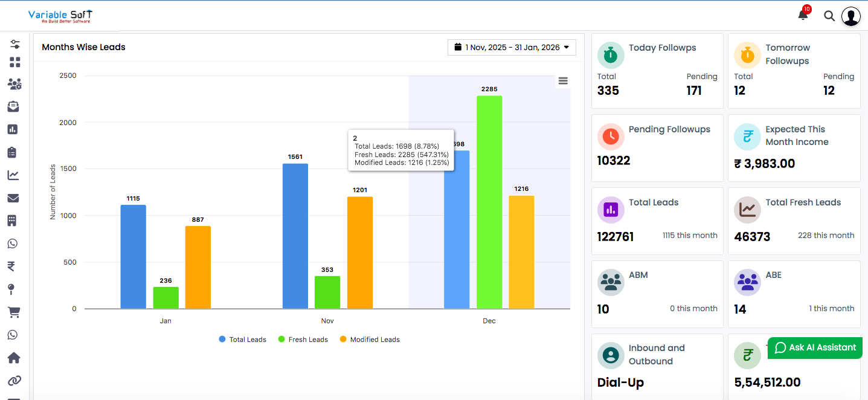Toggle Total Leads series in the legend
Screen dimensions: 868x400
click(x=242, y=339)
